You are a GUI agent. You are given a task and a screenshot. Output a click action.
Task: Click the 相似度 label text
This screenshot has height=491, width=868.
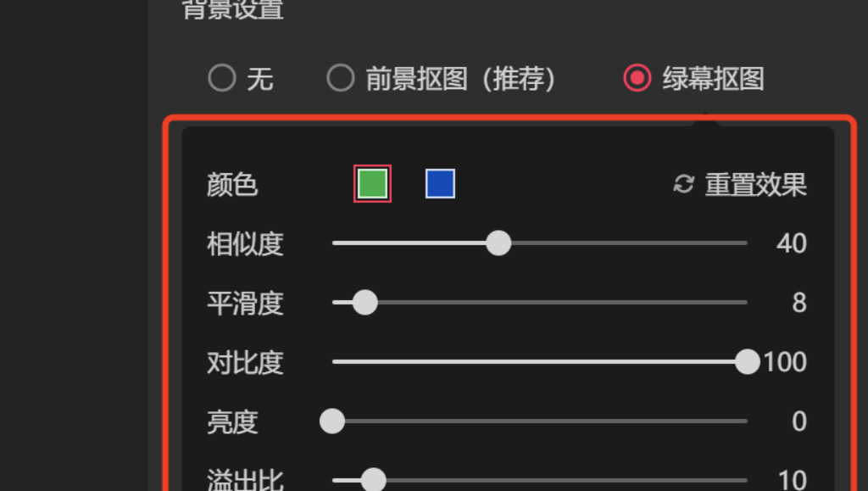click(x=245, y=244)
